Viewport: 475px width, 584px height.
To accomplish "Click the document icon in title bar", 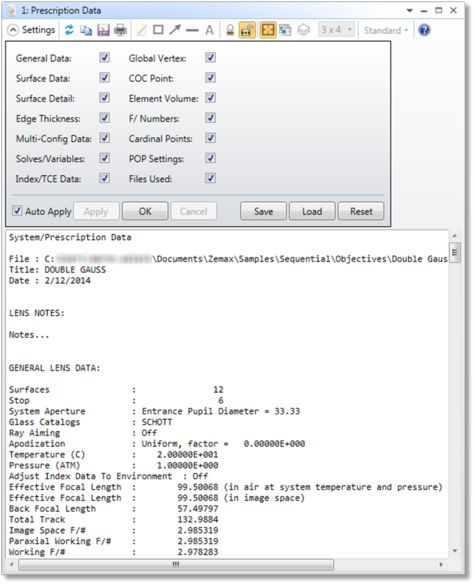I will pyautogui.click(x=12, y=10).
